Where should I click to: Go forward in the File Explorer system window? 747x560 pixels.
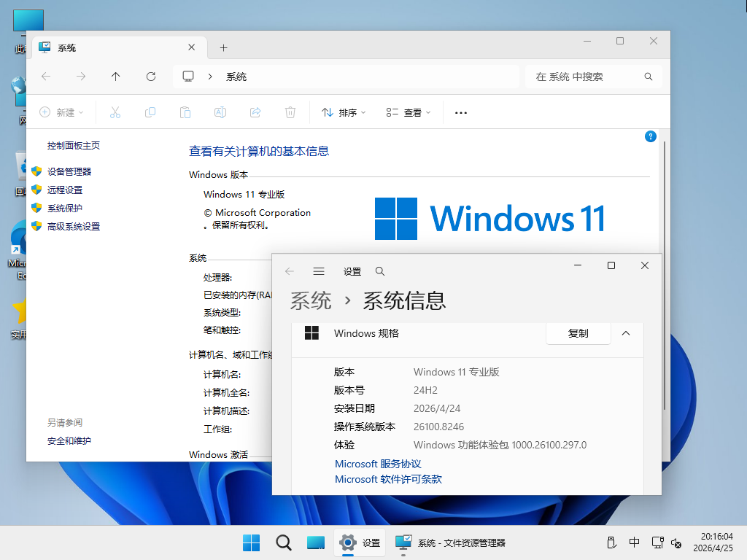point(81,76)
